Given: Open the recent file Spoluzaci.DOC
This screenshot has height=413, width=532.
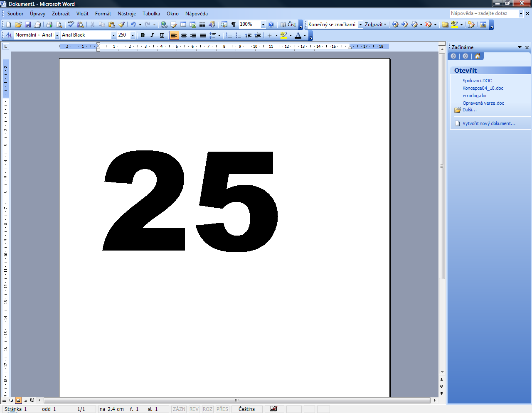Looking at the screenshot, I should click(477, 81).
